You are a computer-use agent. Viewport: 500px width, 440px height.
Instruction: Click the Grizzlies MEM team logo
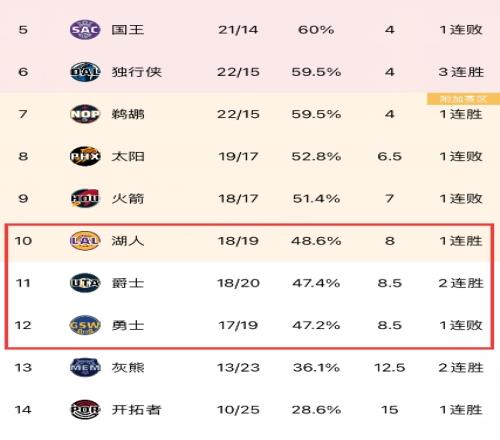(85, 367)
